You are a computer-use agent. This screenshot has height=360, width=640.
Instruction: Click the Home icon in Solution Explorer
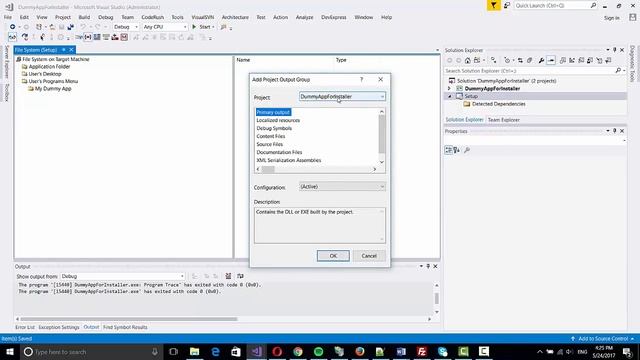click(468, 60)
